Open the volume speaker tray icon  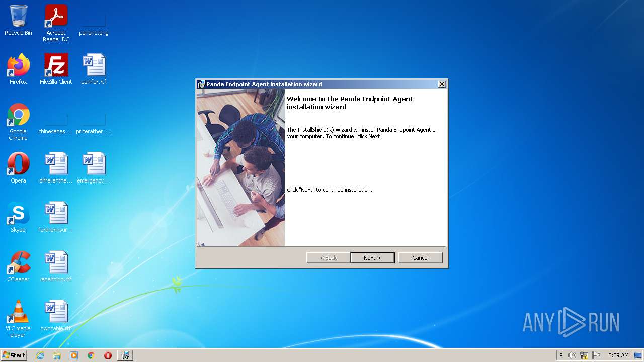pyautogui.click(x=572, y=355)
